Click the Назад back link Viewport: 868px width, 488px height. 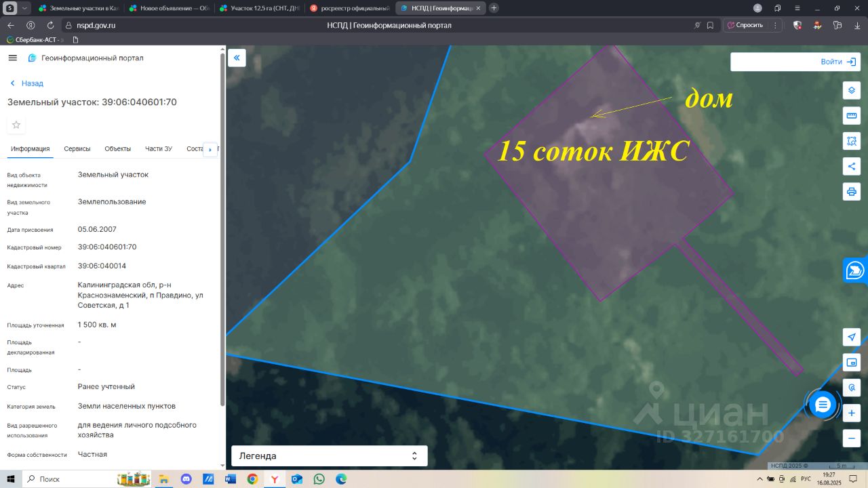pyautogui.click(x=26, y=83)
